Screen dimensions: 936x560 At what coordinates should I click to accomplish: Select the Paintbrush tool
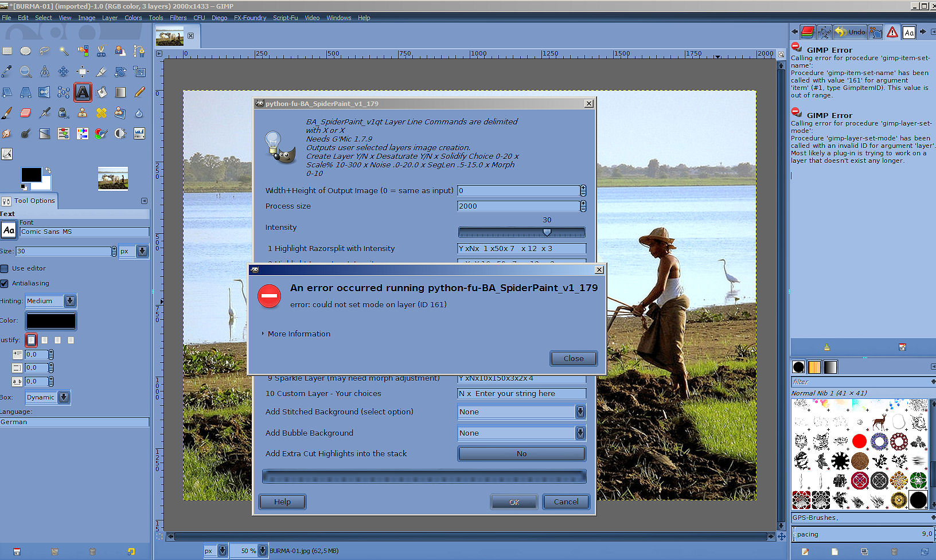[7, 113]
